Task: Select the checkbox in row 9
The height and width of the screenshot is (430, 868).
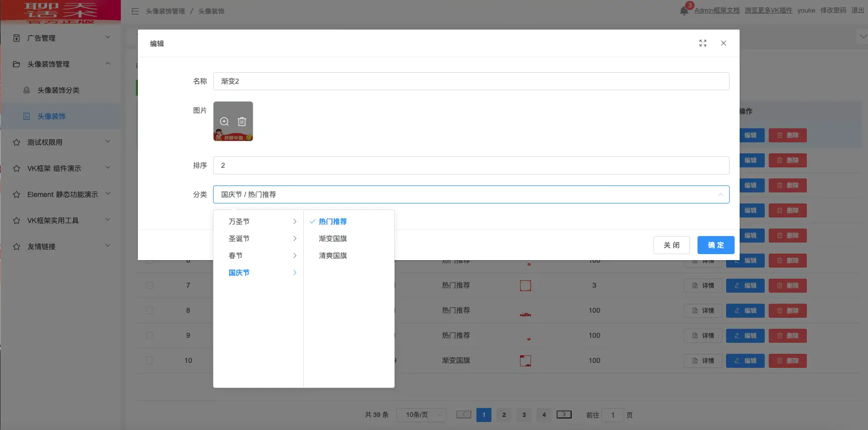Action: tap(149, 335)
